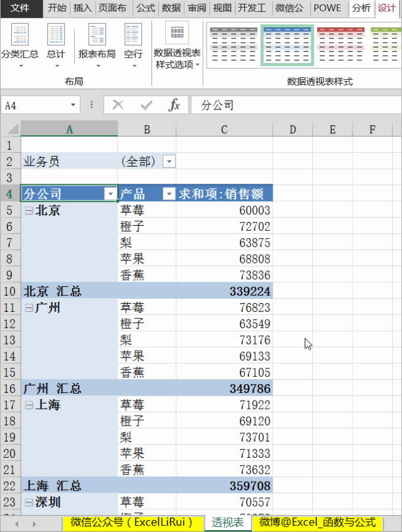Screen dimensions: 402x532
Task: Open the 微信公众号 (ExcelLiRui) sheet tab
Action: tap(133, 523)
